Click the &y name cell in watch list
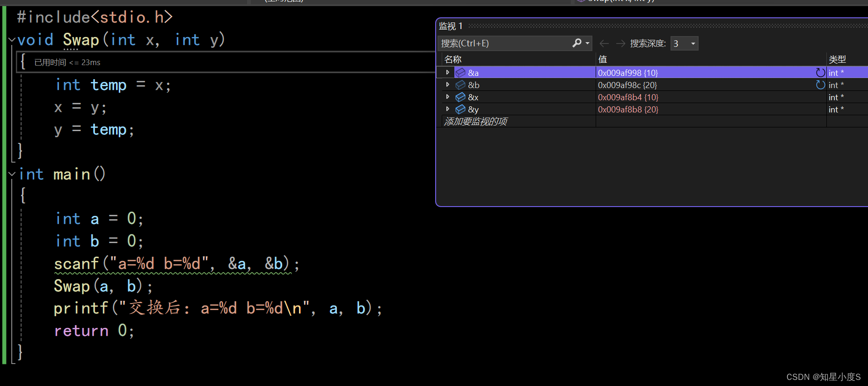Image resolution: width=868 pixels, height=386 pixels. [473, 109]
